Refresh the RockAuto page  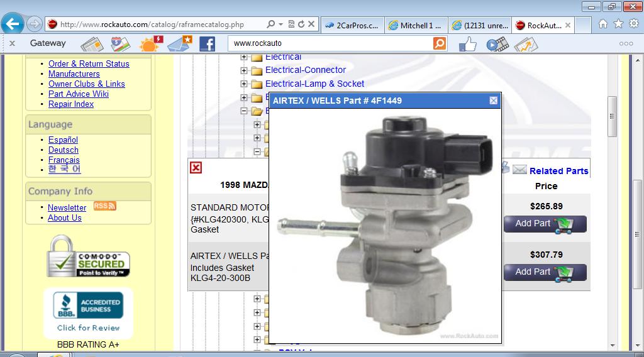301,25
